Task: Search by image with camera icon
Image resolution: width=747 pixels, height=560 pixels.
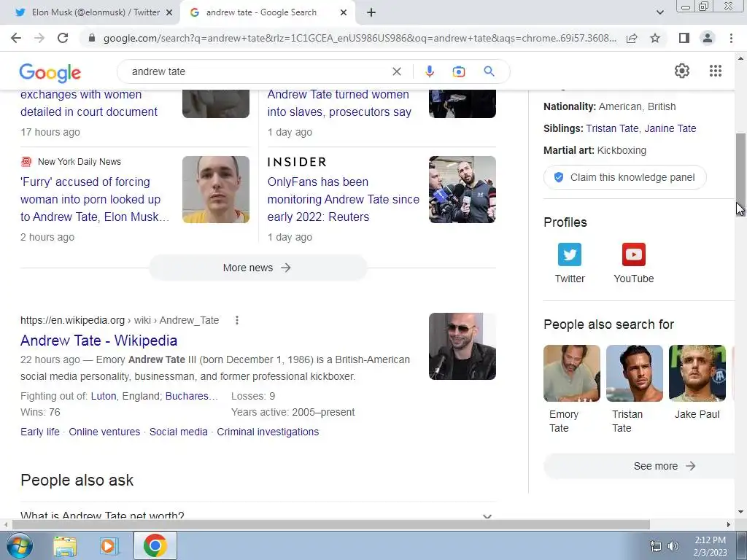Action: [458, 71]
